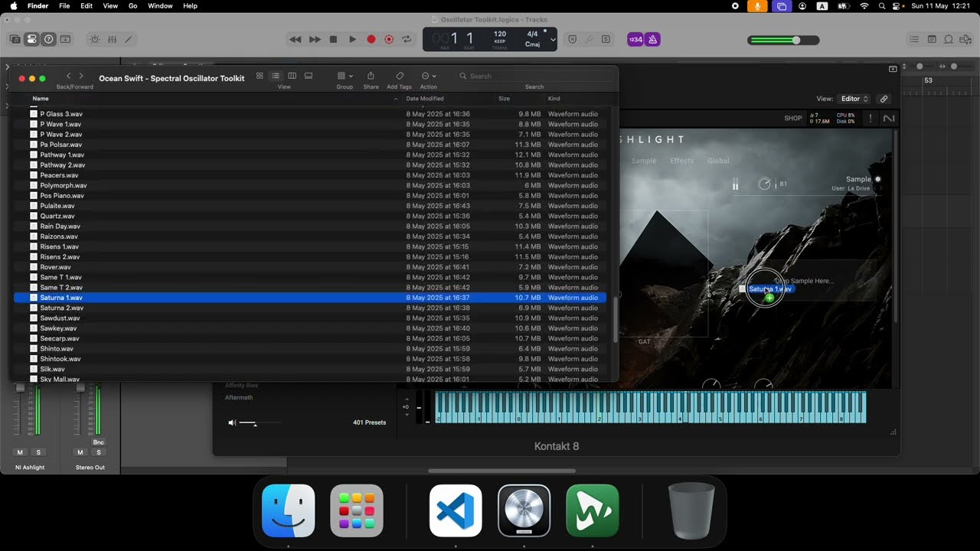Viewport: 980px width, 551px height.
Task: Open the plugin View Editor dropdown
Action: (x=854, y=99)
